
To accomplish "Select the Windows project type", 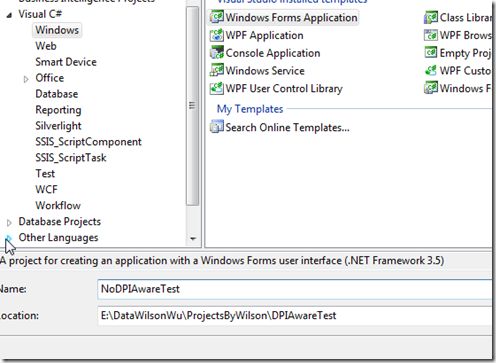I will pos(57,30).
